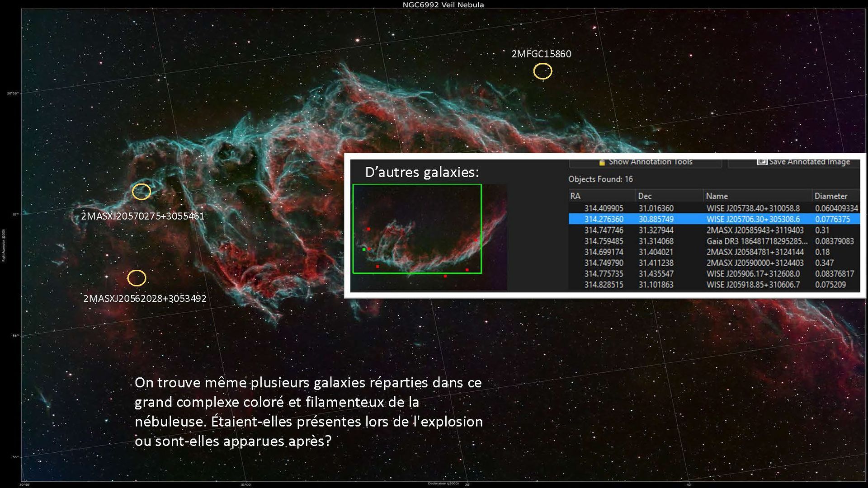Select row WISE J205738.40+310058.8
Screen dimensions: 868x488
pyautogui.click(x=753, y=208)
